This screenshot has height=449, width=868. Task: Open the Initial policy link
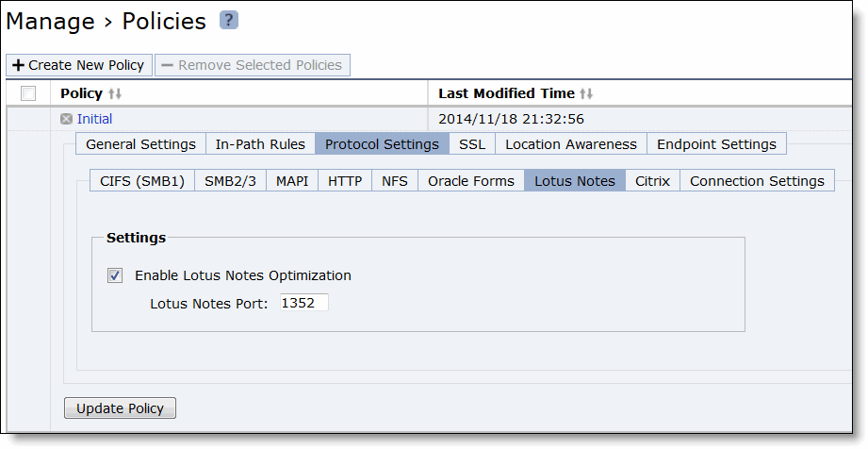tap(94, 119)
